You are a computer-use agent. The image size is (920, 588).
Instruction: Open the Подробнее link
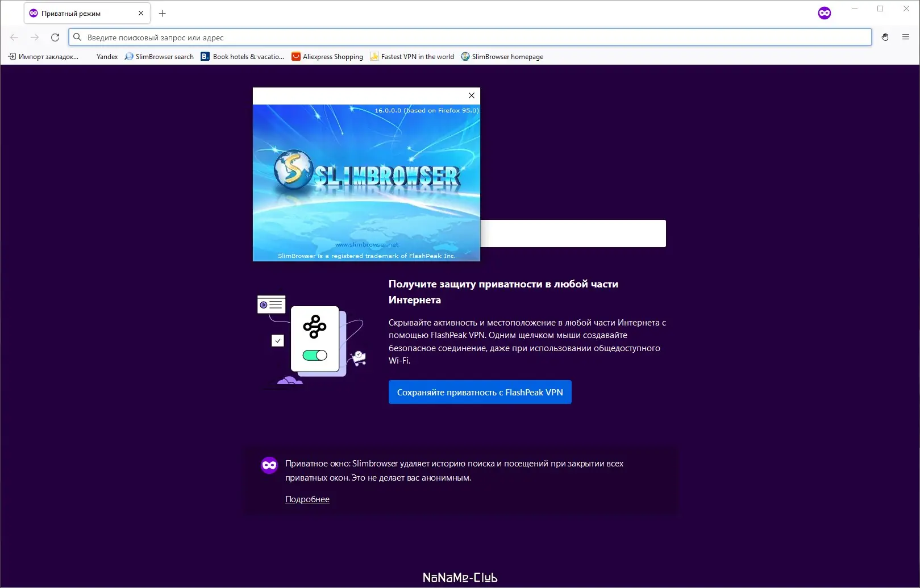pos(307,499)
